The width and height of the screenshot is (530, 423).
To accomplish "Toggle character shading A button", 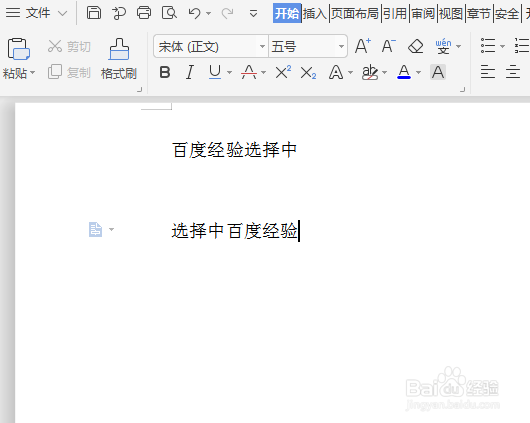I will 438,72.
